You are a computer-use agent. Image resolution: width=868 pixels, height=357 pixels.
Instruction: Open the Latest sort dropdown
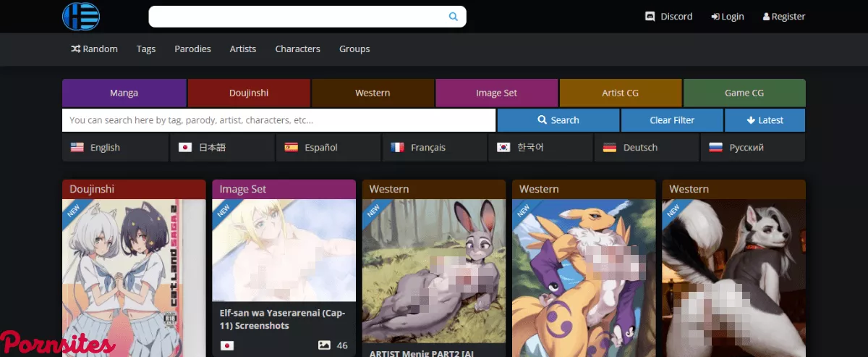(x=765, y=120)
